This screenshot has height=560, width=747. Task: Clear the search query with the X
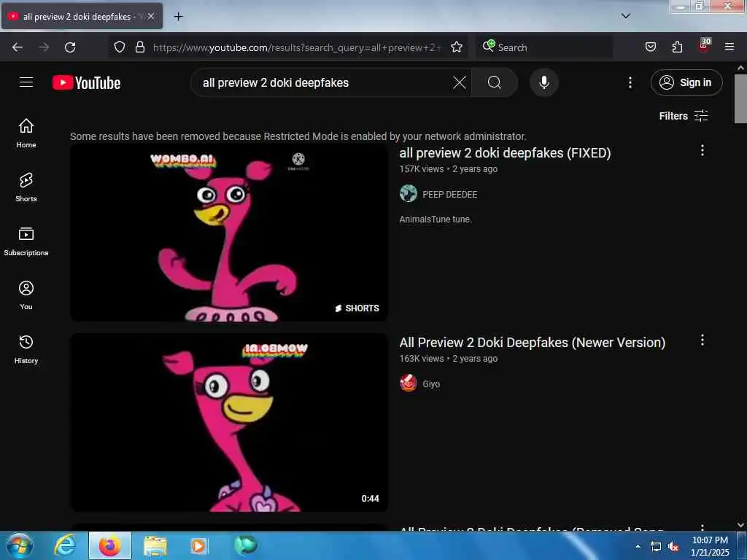pos(460,82)
